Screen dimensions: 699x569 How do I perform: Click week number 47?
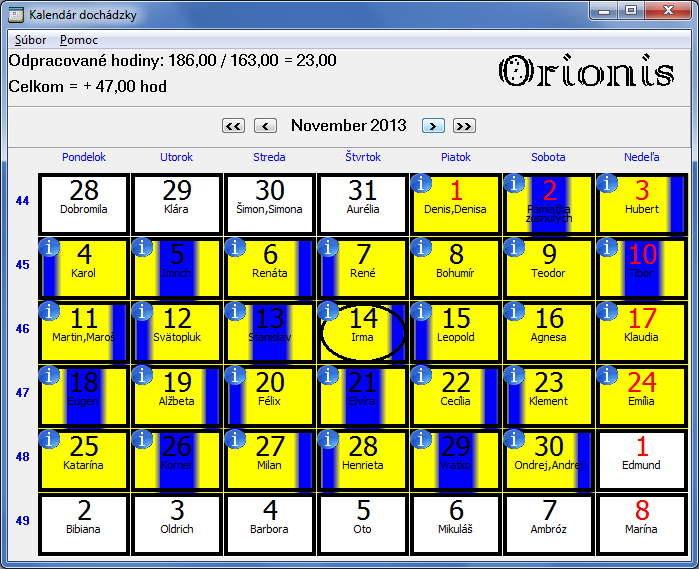22,393
